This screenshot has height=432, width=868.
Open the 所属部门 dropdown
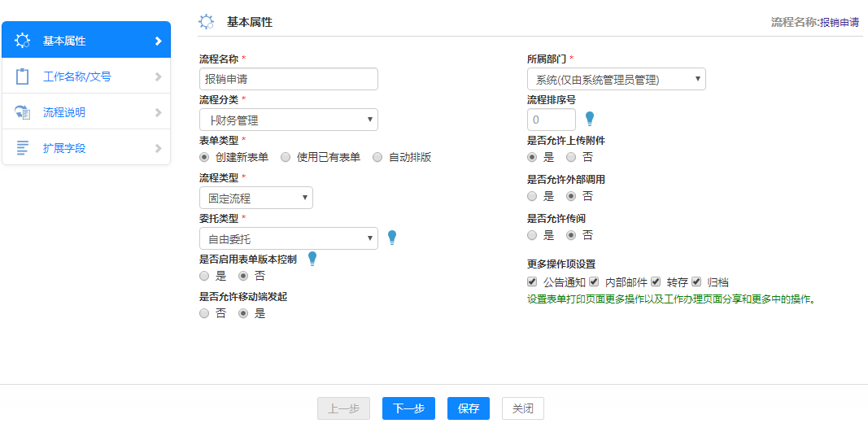616,79
